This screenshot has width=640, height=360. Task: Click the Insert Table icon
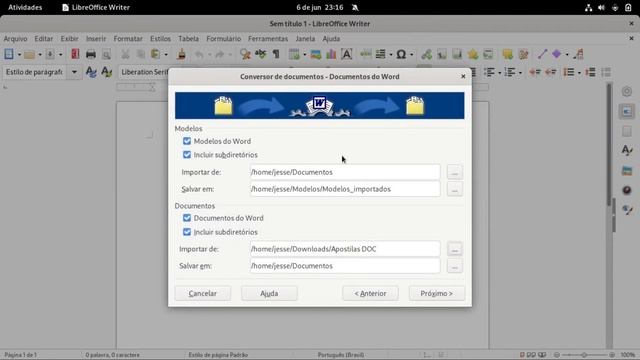click(294, 54)
